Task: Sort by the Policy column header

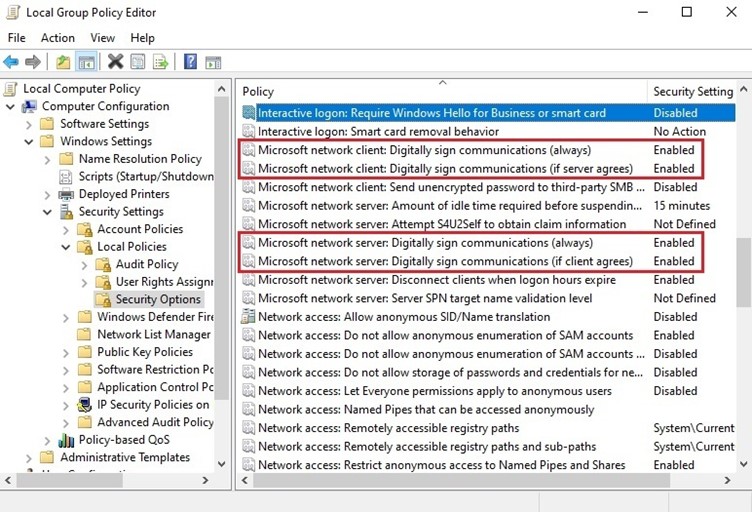Action: point(440,91)
